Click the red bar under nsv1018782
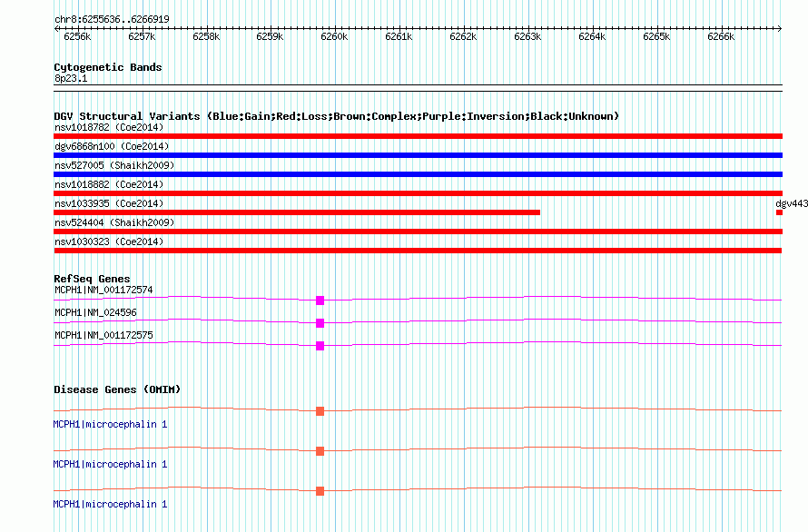The width and height of the screenshot is (808, 532). click(x=418, y=136)
